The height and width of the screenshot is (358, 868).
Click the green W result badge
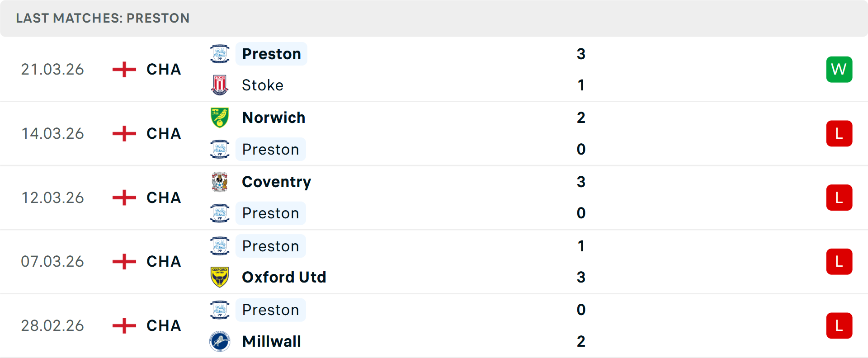pyautogui.click(x=839, y=70)
